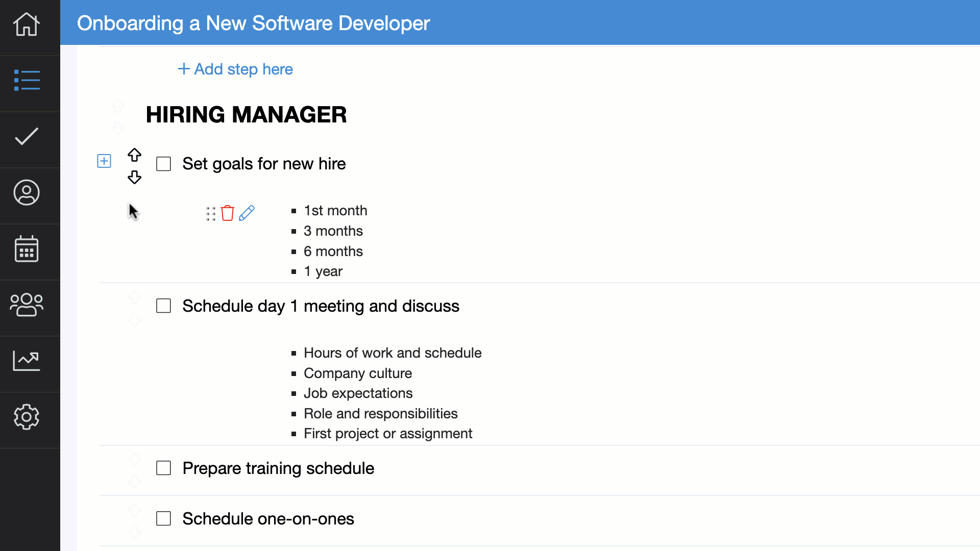Move HIRING MANAGER heading up

(x=118, y=106)
